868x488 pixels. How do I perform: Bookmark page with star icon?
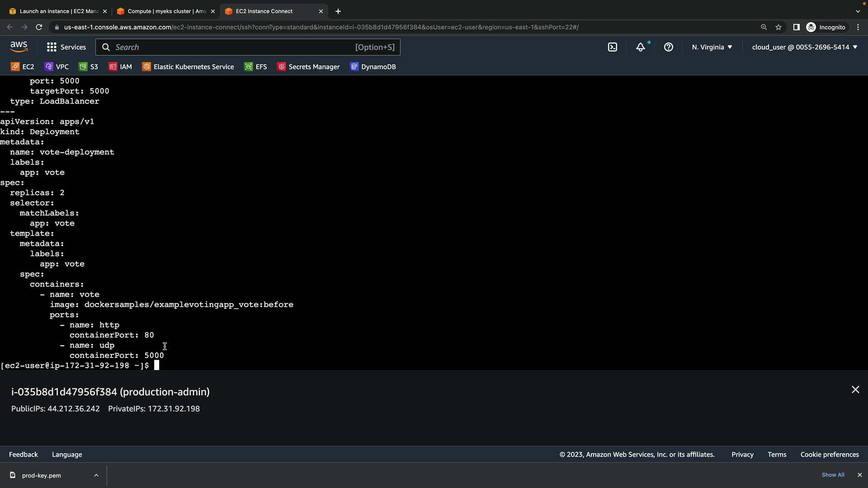[x=778, y=27]
